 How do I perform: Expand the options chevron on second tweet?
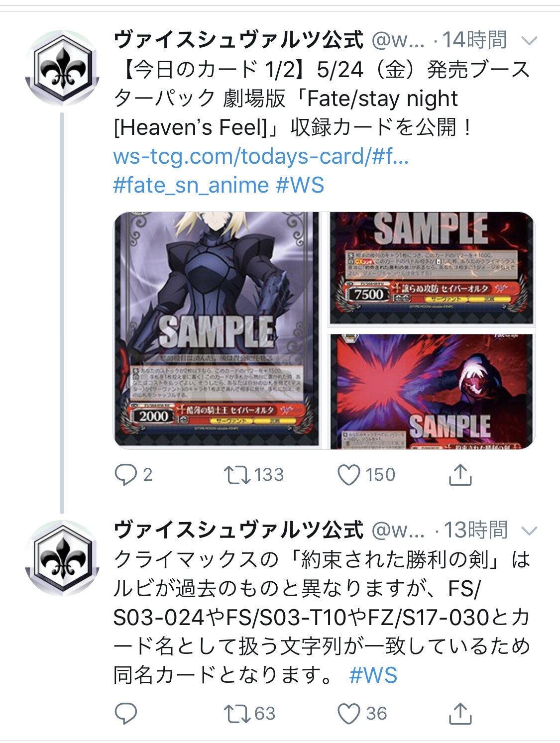coord(529,531)
